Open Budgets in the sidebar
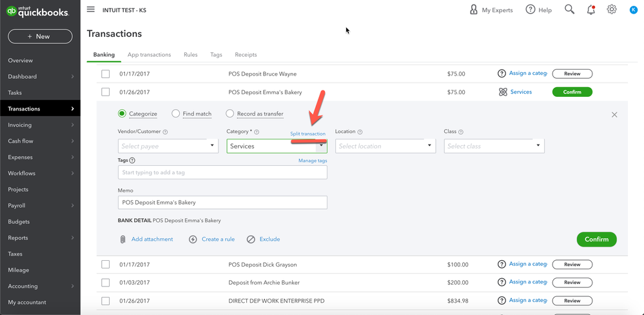Image resolution: width=644 pixels, height=315 pixels. [x=19, y=221]
